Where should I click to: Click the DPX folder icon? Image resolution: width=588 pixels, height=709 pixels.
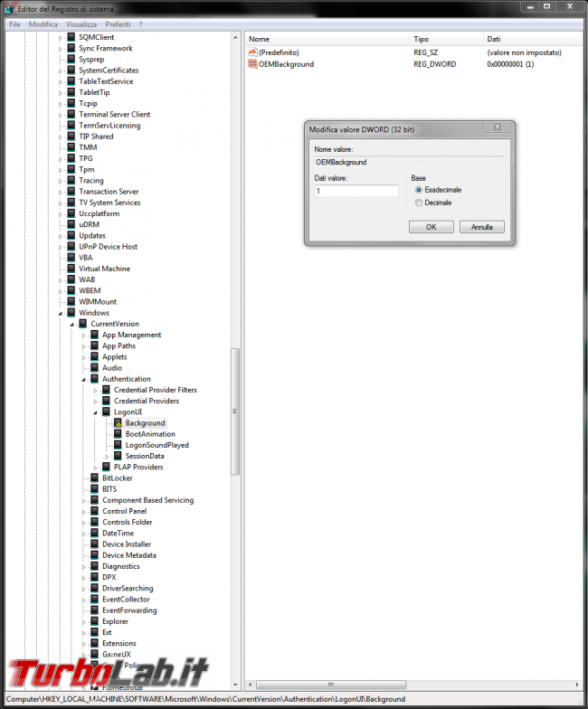pos(94,577)
